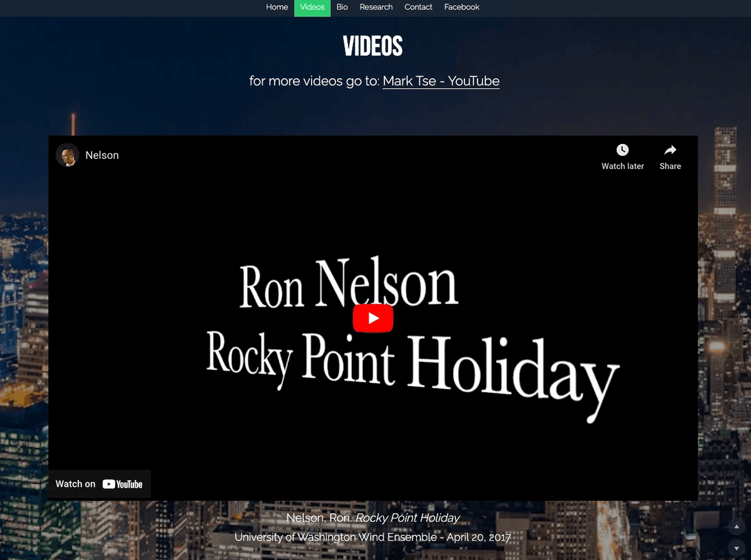Click the Nelson video title
The image size is (751, 560).
coord(102,155)
